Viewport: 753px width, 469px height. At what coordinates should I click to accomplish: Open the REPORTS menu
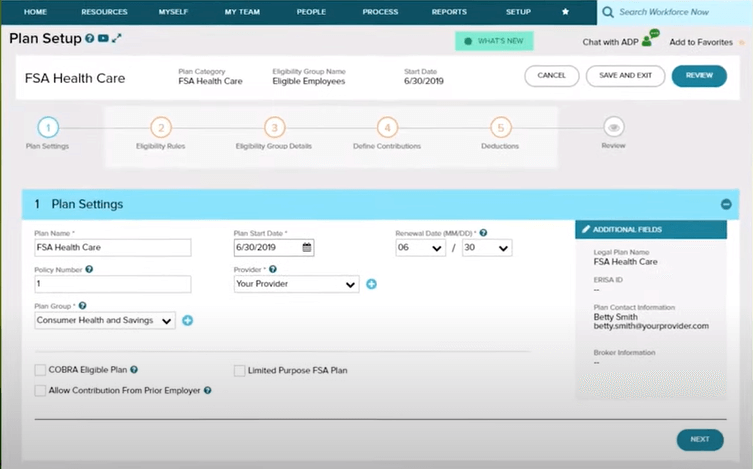point(449,12)
